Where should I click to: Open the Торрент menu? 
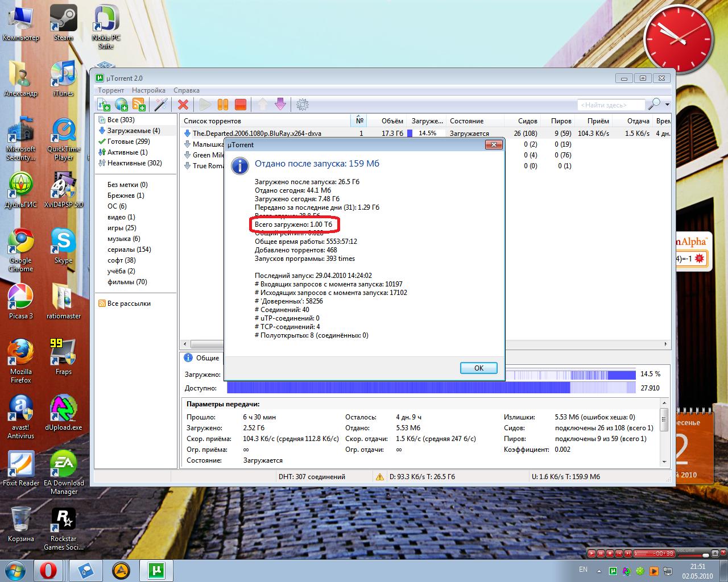point(111,90)
